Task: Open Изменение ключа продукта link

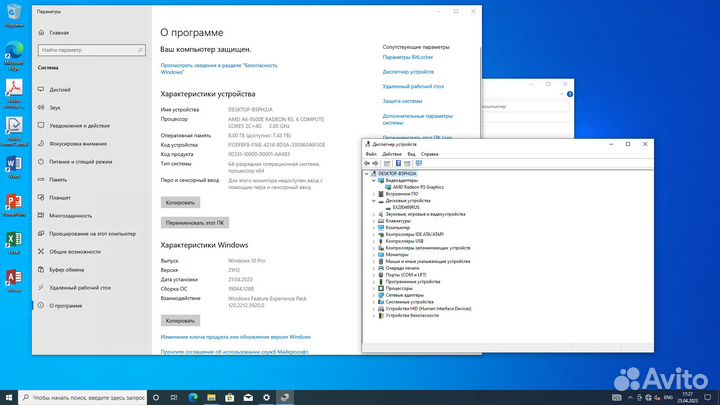Action: tap(236, 337)
